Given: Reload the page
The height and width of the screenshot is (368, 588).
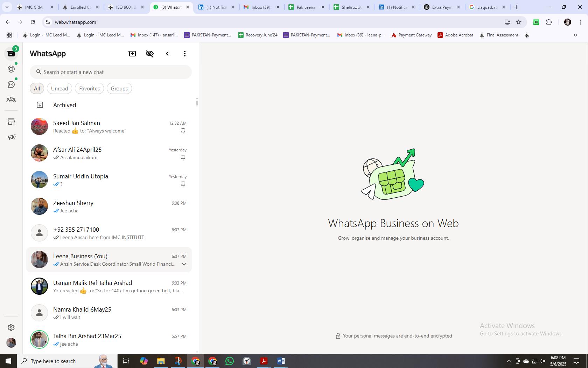Looking at the screenshot, I should pyautogui.click(x=33, y=22).
